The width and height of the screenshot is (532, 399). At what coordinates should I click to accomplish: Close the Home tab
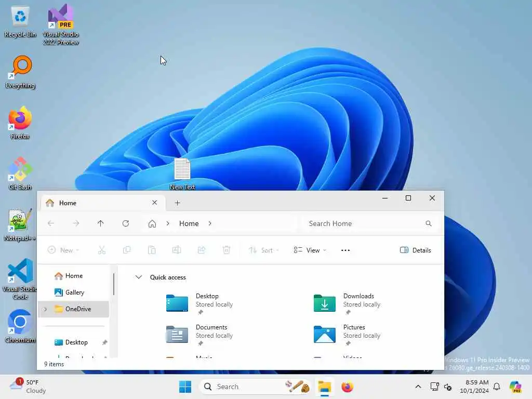pos(155,203)
